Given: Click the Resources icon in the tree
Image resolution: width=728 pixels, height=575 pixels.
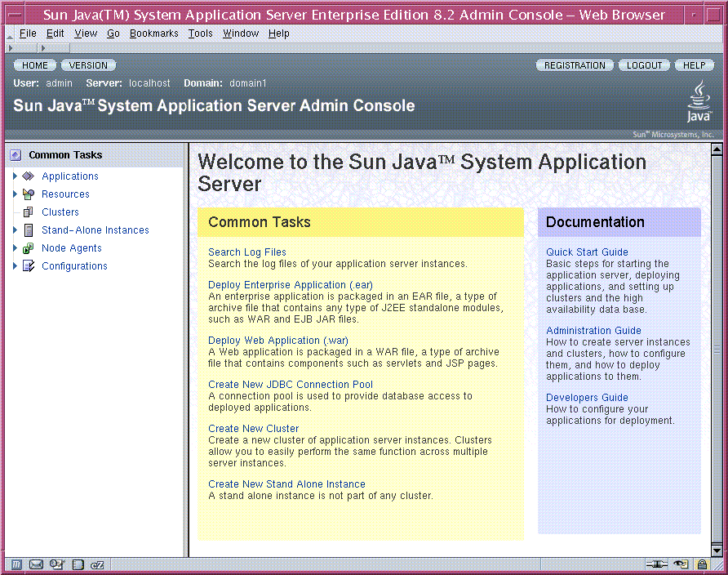Looking at the screenshot, I should click(29, 194).
